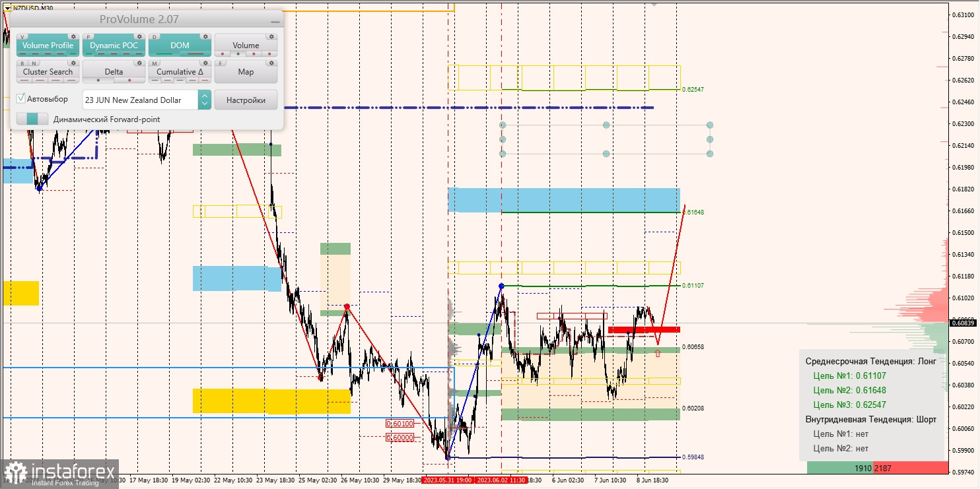Click the green line segment under DOM

tap(164, 53)
